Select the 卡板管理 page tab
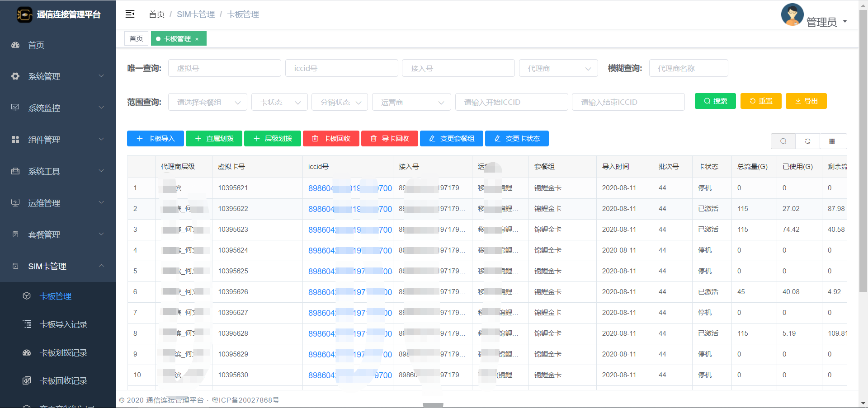Image resolution: width=868 pixels, height=408 pixels. [x=179, y=38]
